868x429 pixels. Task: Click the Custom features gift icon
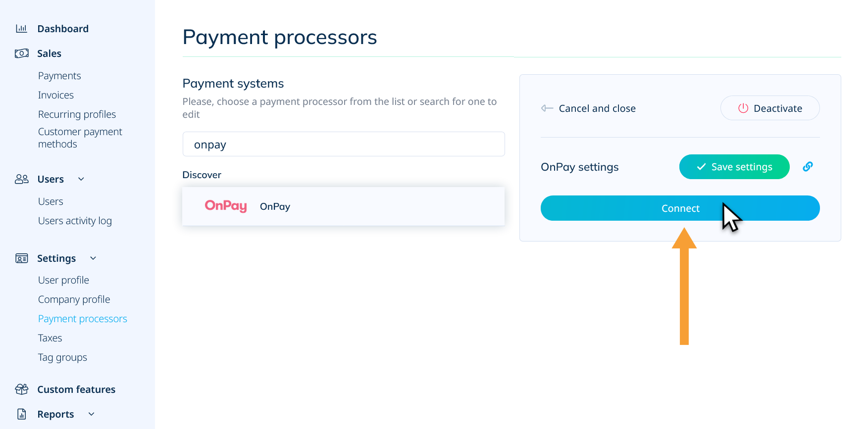tap(21, 389)
